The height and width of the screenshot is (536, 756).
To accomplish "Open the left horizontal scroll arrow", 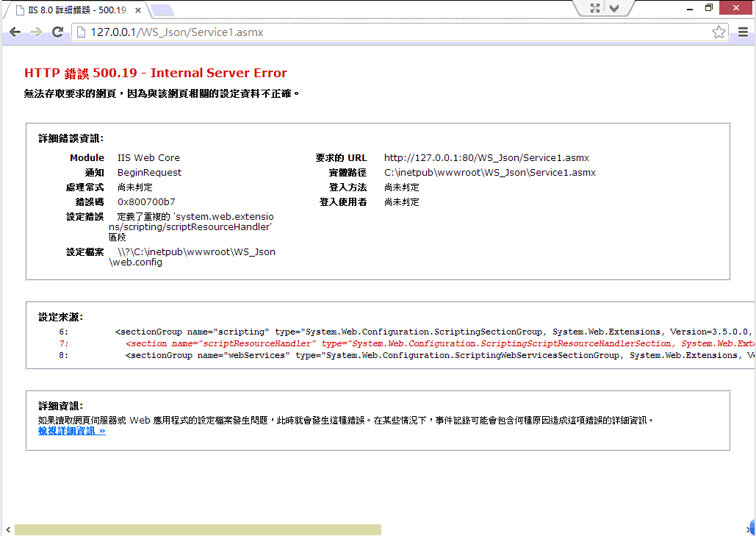I will (7, 529).
